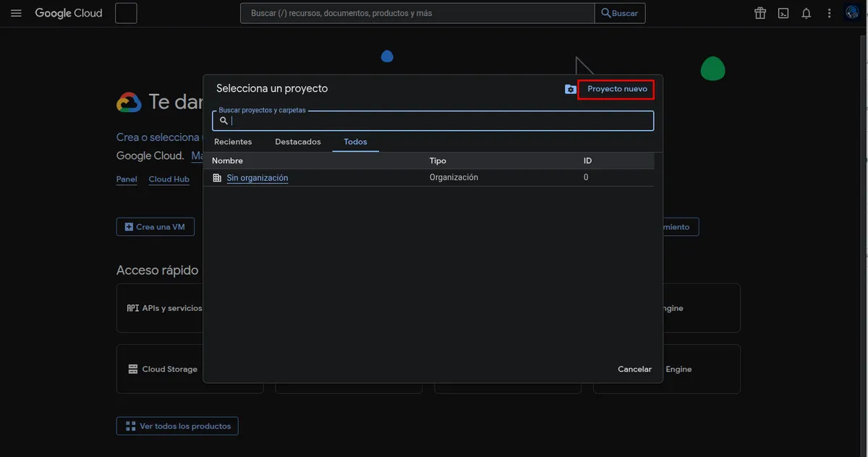Viewport: 868px width, 457px height.
Task: Activate Cloud Shell terminal icon
Action: (x=783, y=13)
